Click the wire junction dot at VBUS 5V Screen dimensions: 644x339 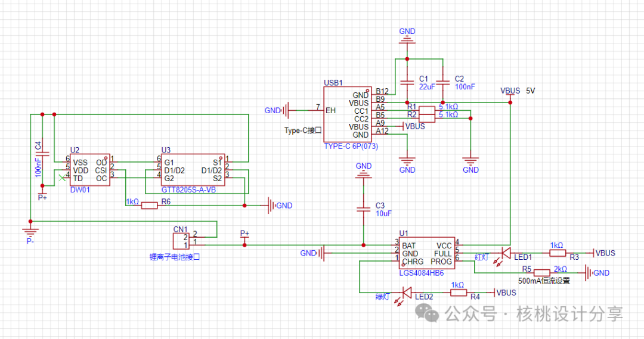pos(510,102)
